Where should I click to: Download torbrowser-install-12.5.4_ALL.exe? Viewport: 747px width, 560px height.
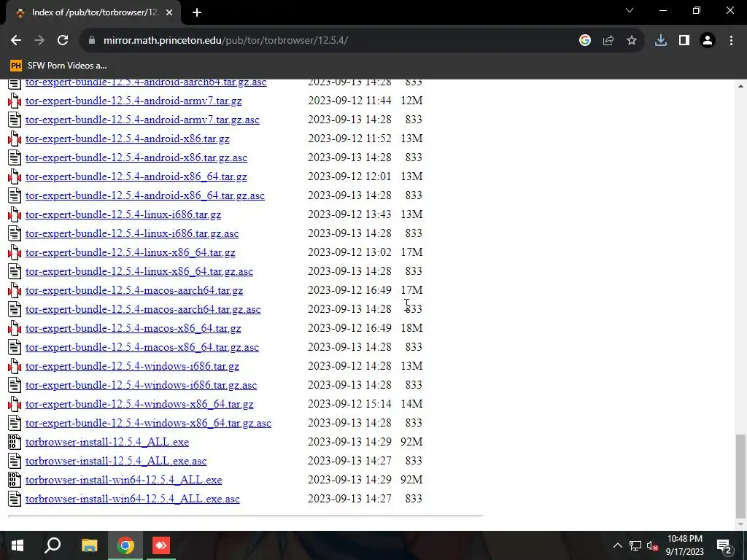(x=107, y=442)
